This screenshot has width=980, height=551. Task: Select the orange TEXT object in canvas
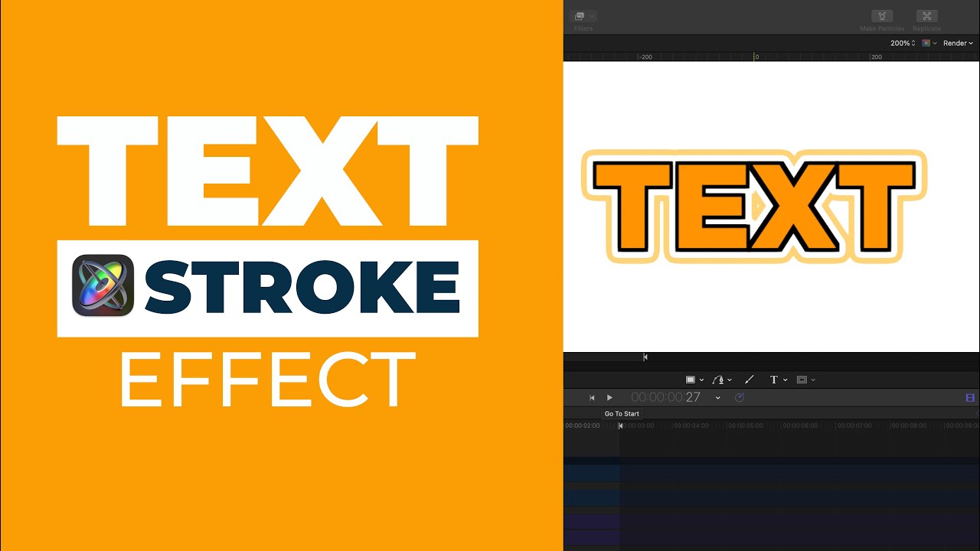754,207
